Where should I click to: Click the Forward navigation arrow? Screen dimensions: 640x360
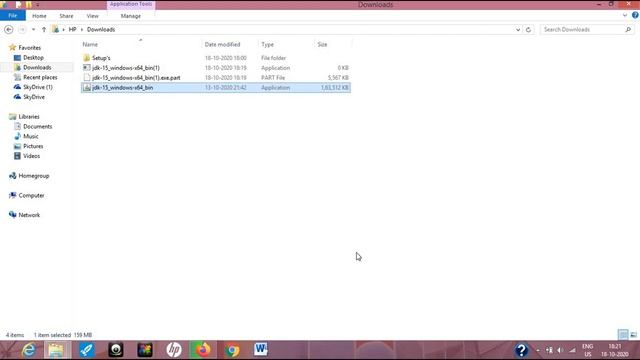[x=22, y=29]
